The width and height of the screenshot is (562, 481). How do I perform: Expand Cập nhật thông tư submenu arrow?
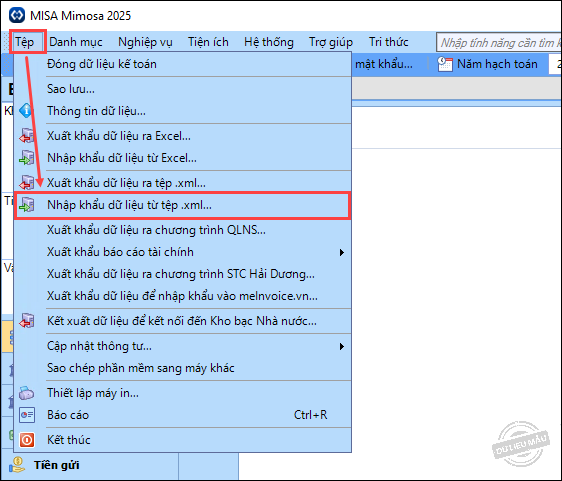342,346
